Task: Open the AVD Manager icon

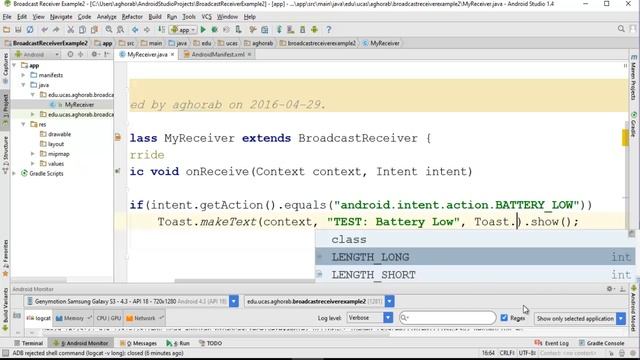Action: (291, 29)
